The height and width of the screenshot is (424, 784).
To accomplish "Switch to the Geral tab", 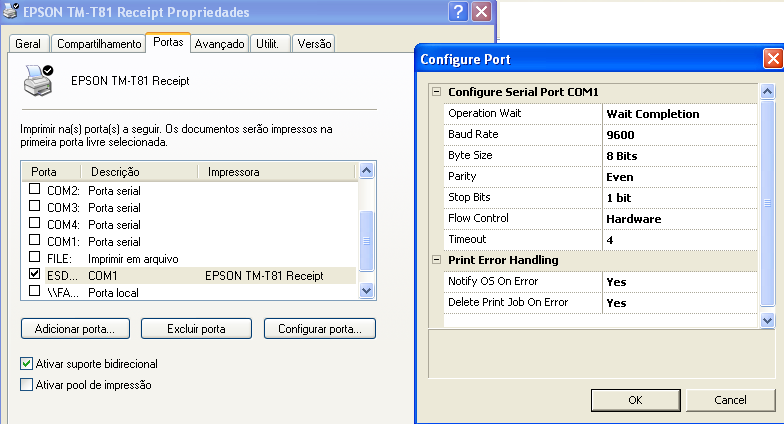I will coord(28,44).
